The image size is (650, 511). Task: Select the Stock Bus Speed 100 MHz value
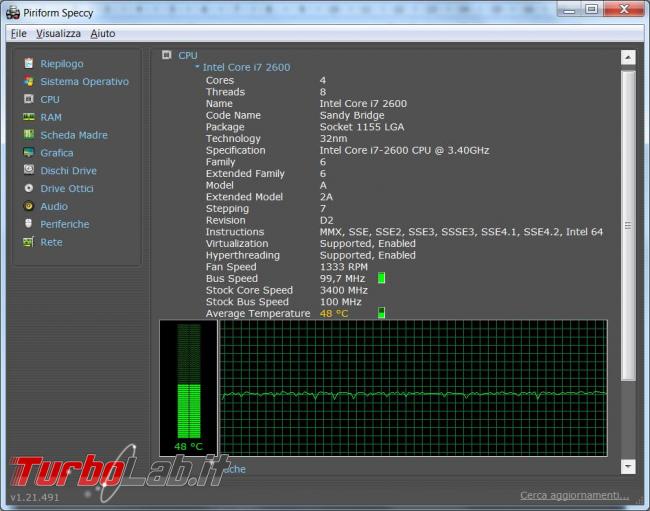340,302
